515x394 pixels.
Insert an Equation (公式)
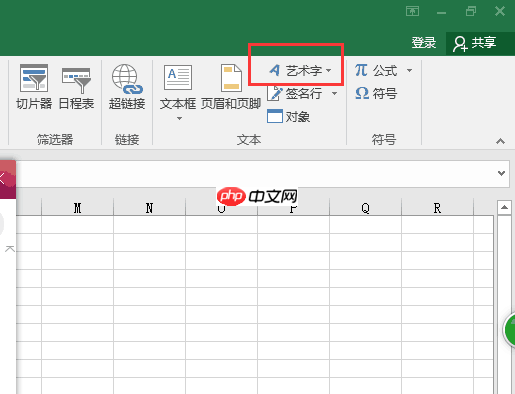click(x=376, y=70)
